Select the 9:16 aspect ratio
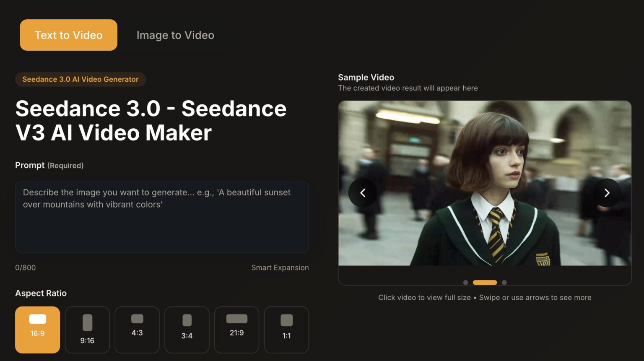 click(87, 330)
